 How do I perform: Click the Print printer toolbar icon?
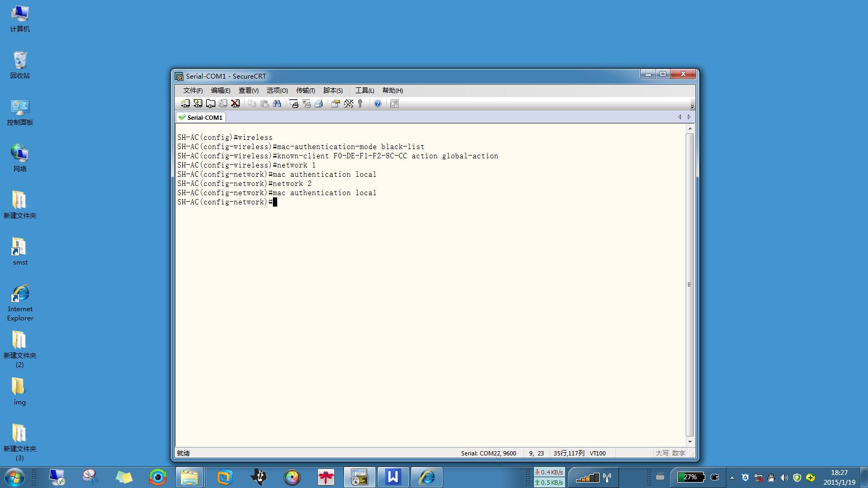[x=319, y=104]
